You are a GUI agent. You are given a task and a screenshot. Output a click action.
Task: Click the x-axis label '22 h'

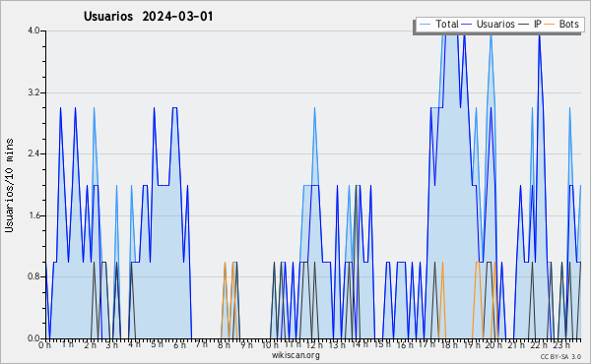539,345
